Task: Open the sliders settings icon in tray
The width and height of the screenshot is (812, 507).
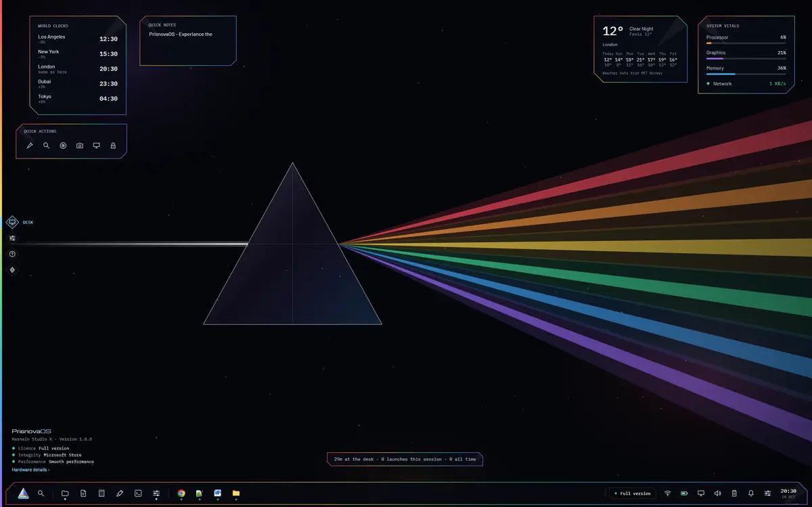Action: click(x=768, y=493)
